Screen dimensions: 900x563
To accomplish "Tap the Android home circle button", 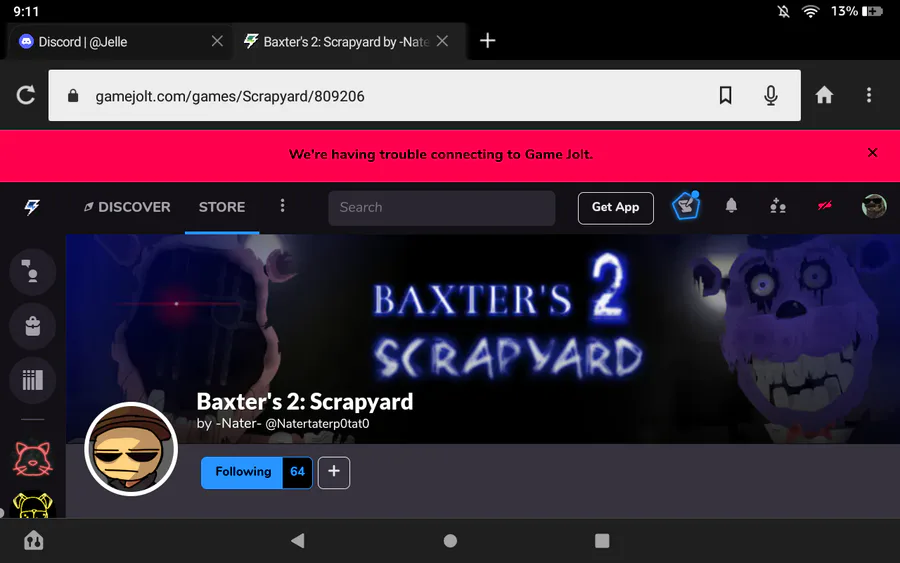I will pos(451,541).
